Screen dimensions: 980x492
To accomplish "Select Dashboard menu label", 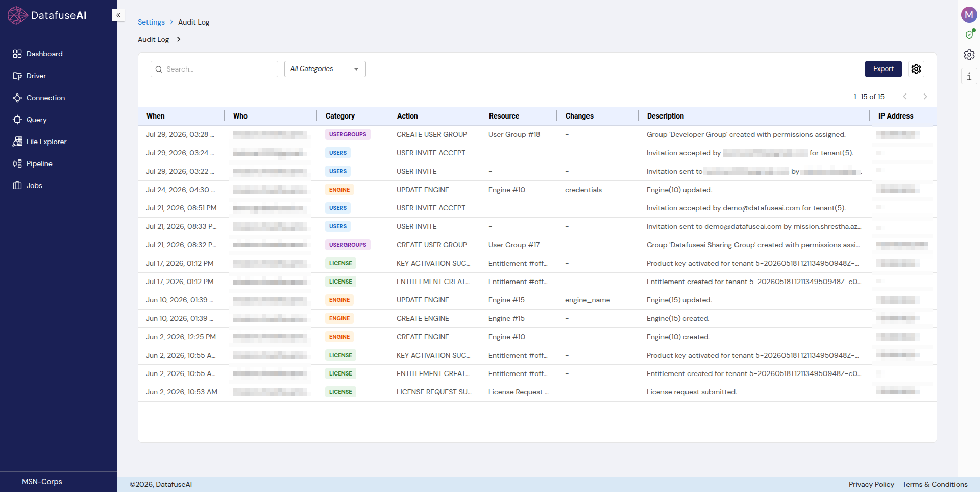I will point(44,54).
